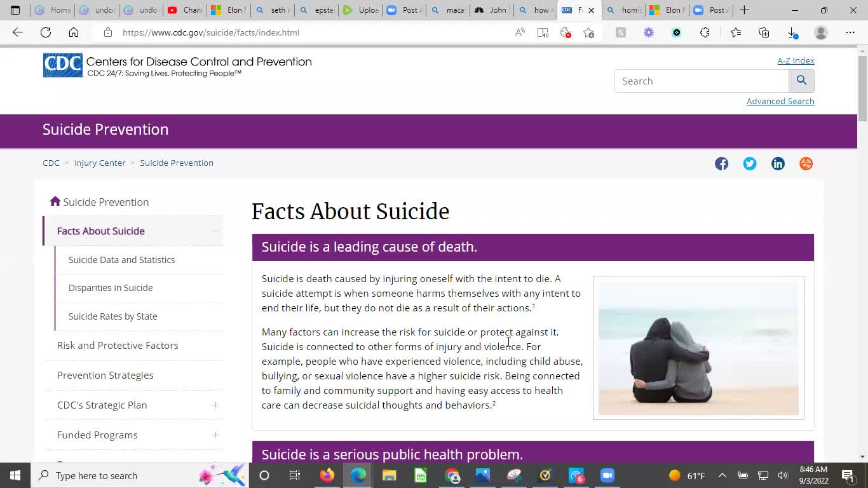Show hidden system tray icons

pos(722,475)
